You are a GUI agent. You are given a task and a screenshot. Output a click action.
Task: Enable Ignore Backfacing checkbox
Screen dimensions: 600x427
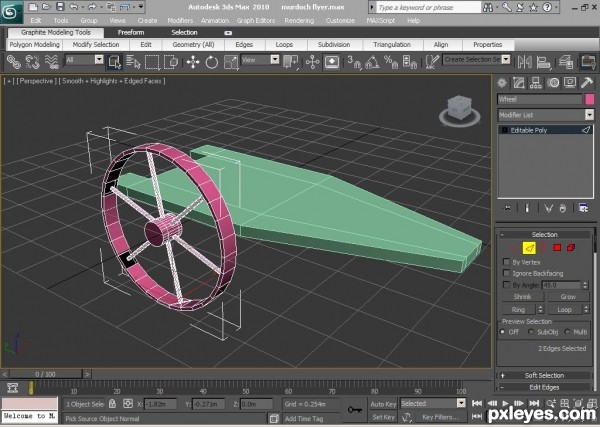point(506,273)
